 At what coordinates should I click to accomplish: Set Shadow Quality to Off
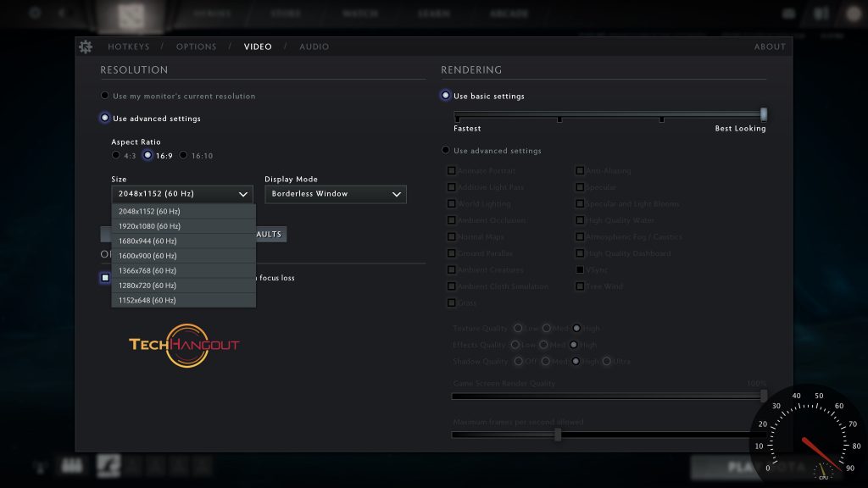518,361
